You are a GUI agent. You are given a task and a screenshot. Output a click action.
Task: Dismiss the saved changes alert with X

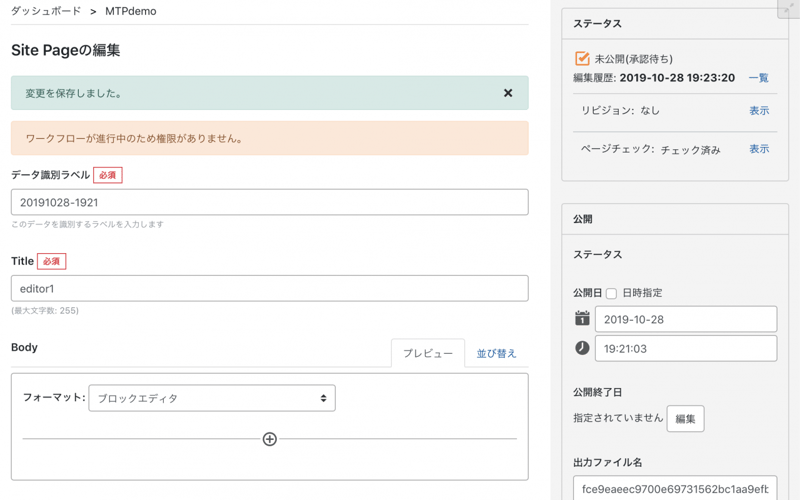508,93
